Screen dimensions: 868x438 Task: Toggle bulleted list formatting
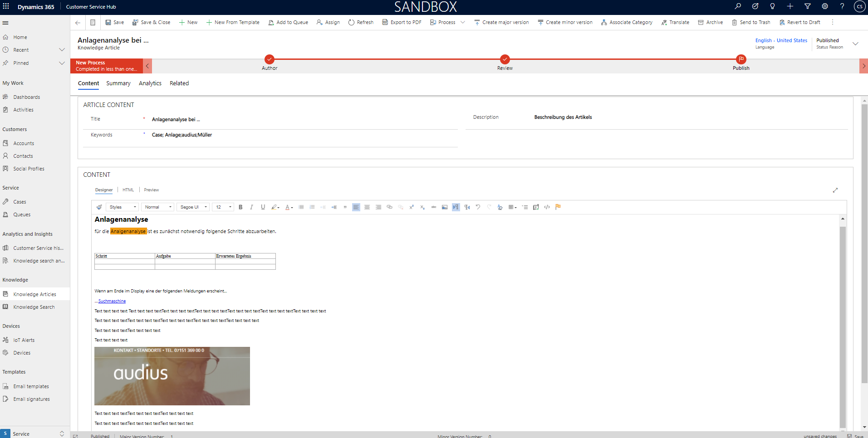click(301, 207)
